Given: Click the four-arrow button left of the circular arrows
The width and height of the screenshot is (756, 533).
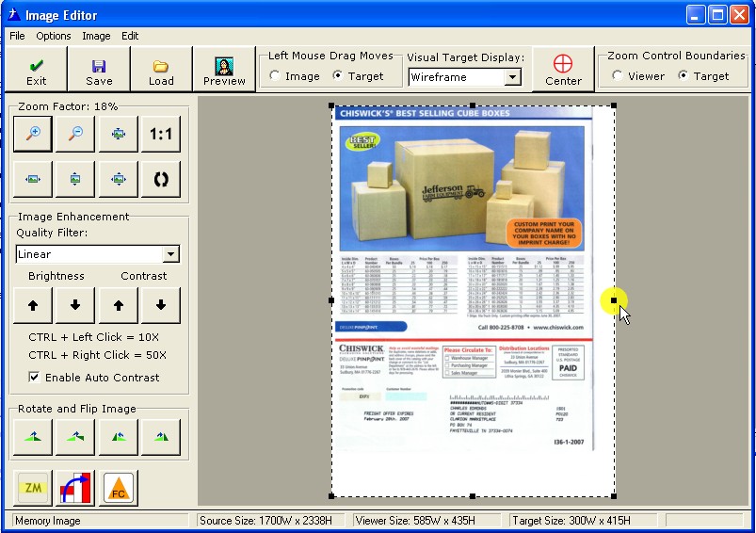Looking at the screenshot, I should [x=118, y=179].
